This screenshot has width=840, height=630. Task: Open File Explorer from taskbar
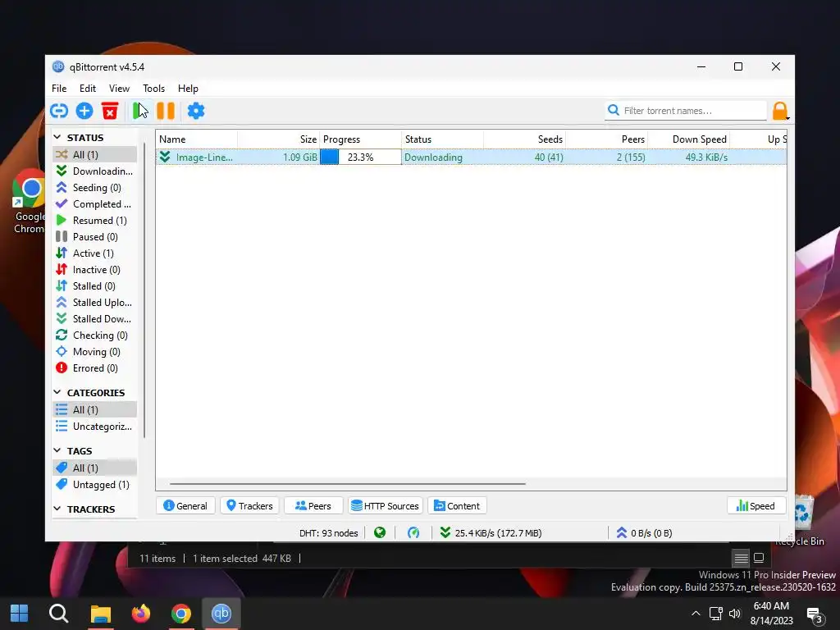[x=101, y=614]
